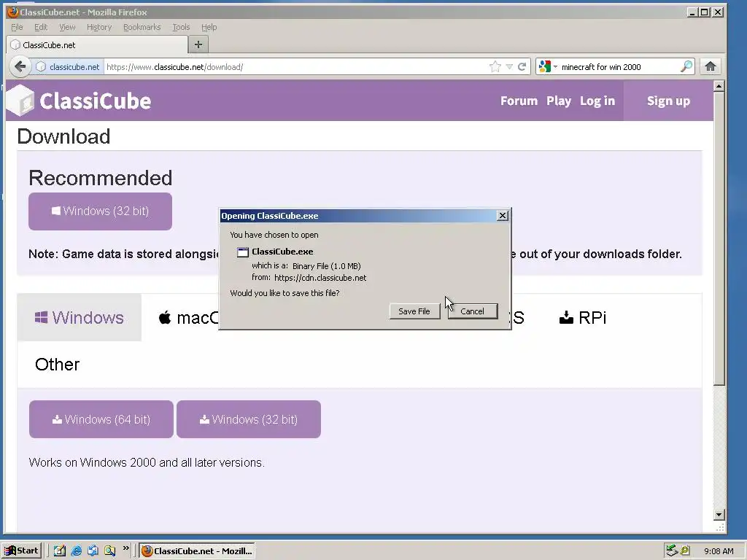
Task: Click the Log in link
Action: tap(597, 101)
